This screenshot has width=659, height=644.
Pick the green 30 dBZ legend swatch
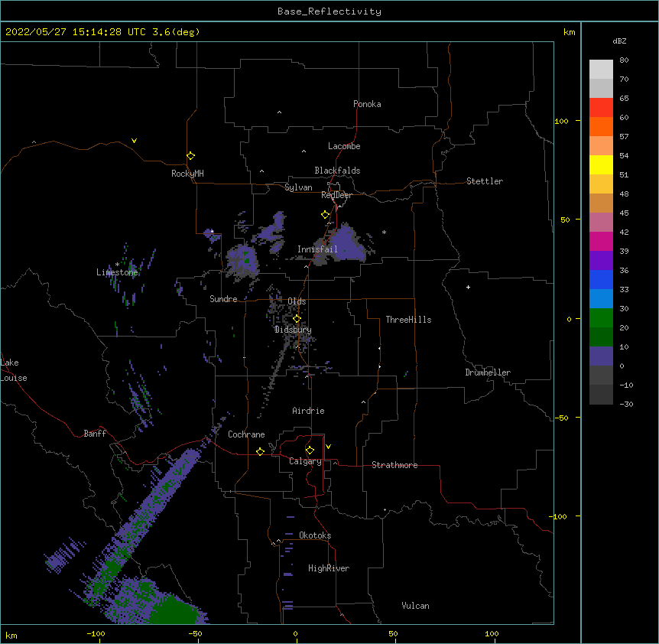(601, 318)
